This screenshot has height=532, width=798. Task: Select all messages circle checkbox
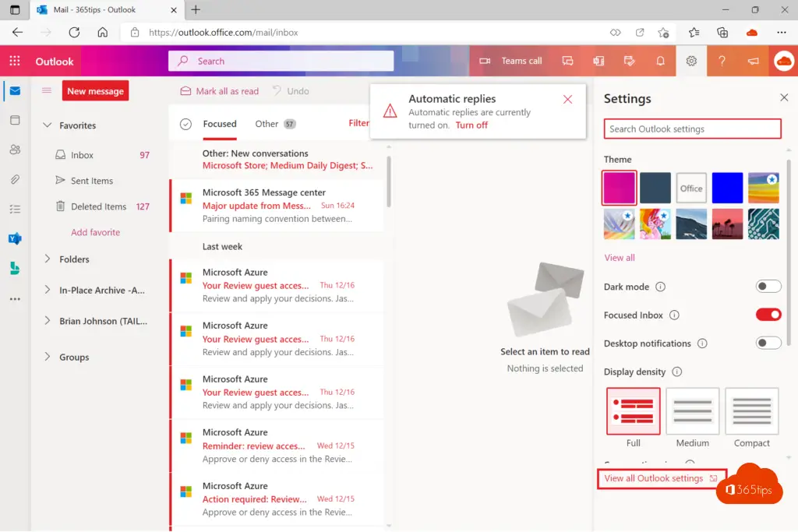point(185,124)
